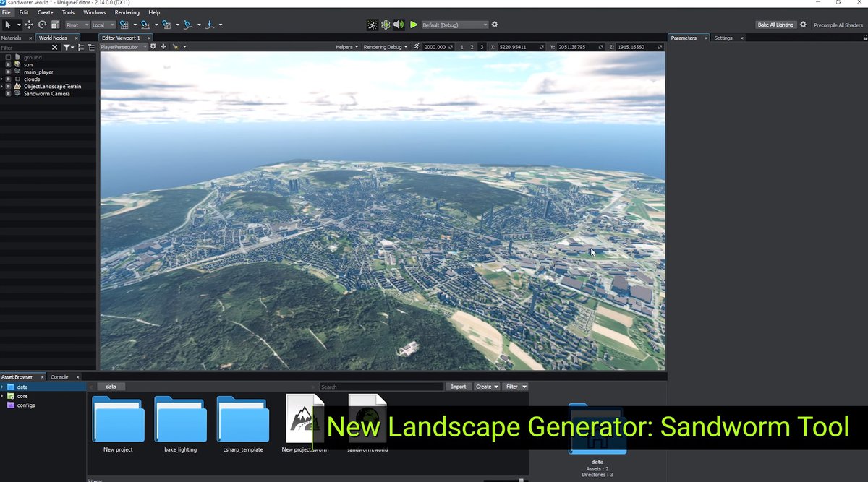Open Bake All Lighting settings gear
Image resolution: width=868 pixels, height=482 pixels.
pyautogui.click(x=803, y=25)
